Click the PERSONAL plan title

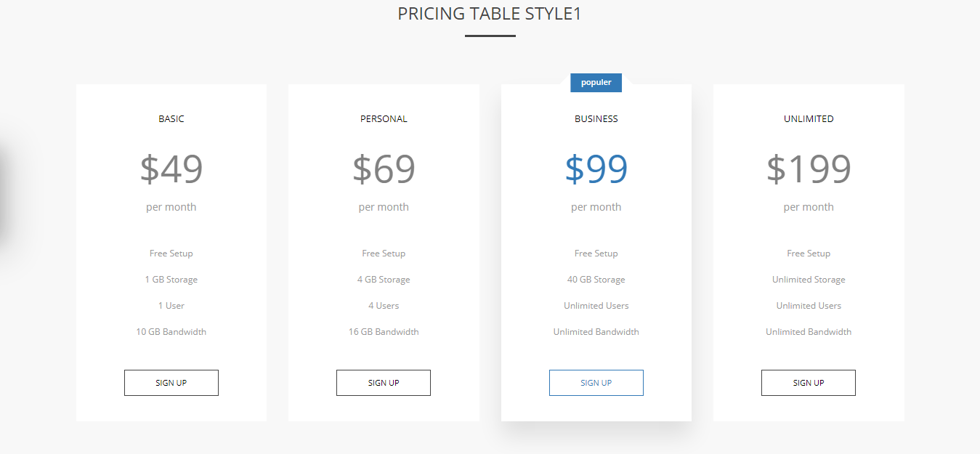click(384, 118)
